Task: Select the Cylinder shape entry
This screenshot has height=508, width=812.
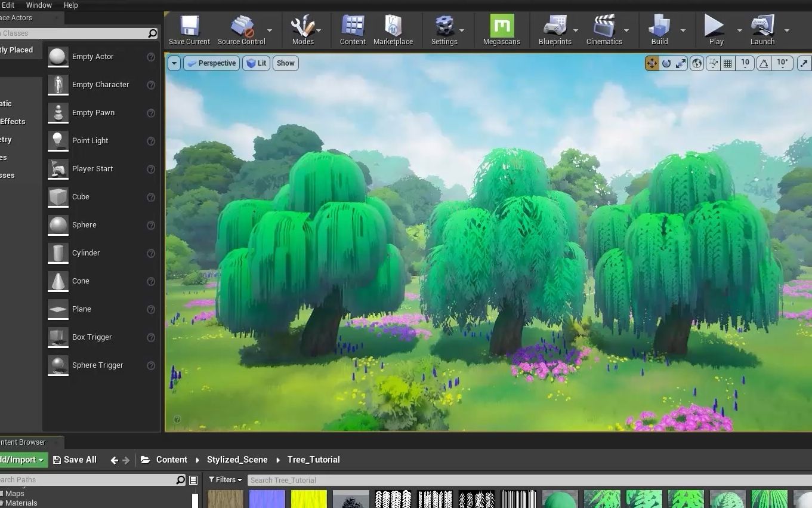Action: click(101, 253)
